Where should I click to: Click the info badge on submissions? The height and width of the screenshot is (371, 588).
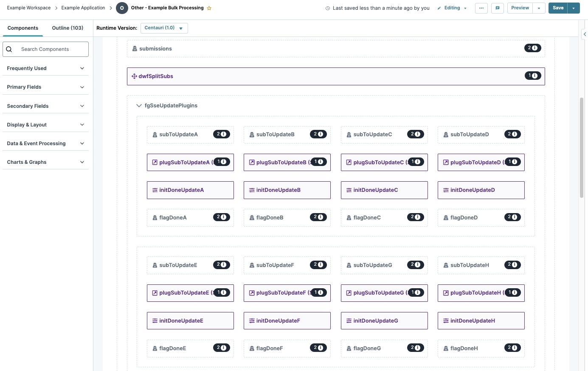pyautogui.click(x=532, y=48)
